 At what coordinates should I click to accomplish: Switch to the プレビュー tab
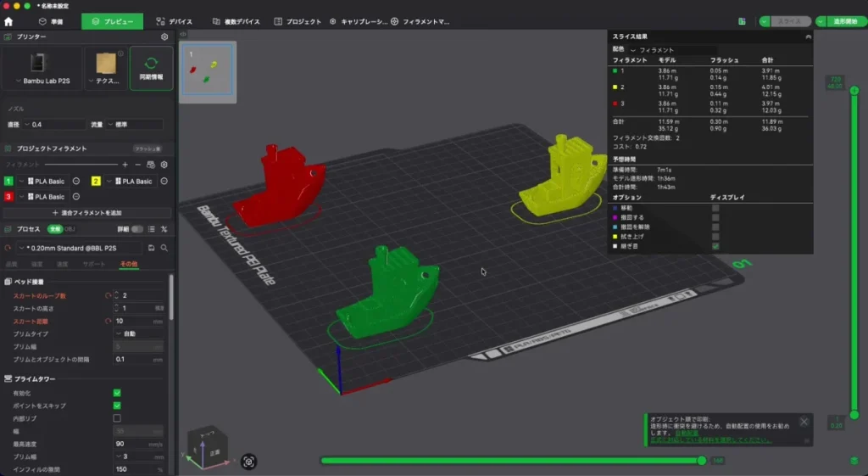pyautogui.click(x=113, y=21)
